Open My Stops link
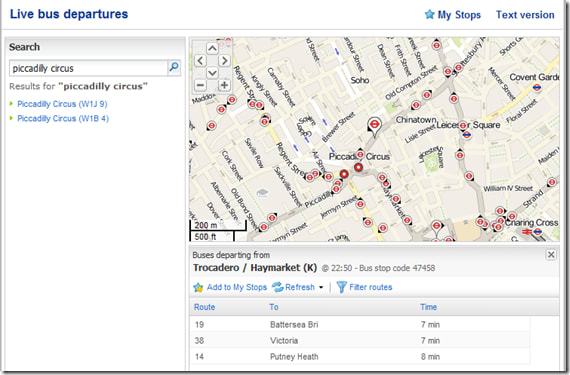 click(x=459, y=15)
